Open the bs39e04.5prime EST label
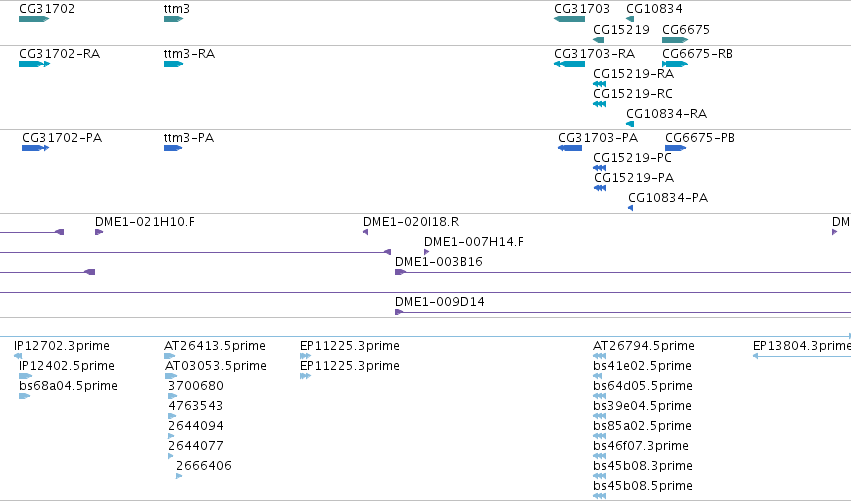The width and height of the screenshot is (851, 501). (x=642, y=406)
